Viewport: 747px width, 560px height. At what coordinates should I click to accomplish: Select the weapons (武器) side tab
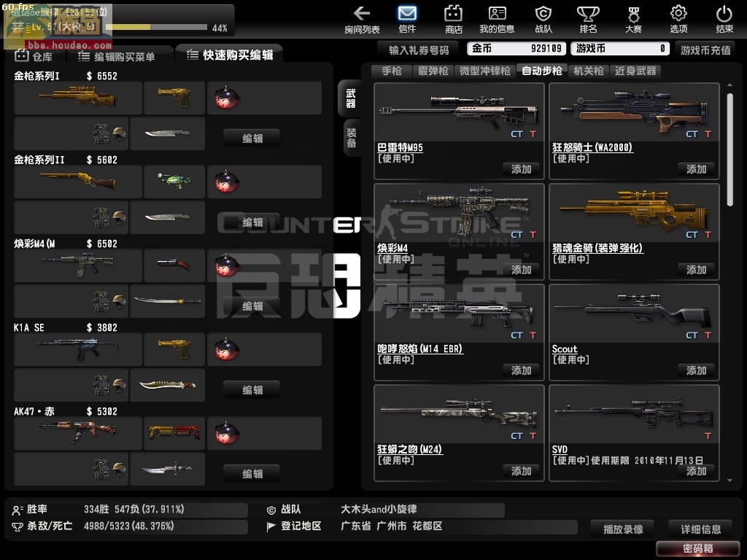point(350,98)
